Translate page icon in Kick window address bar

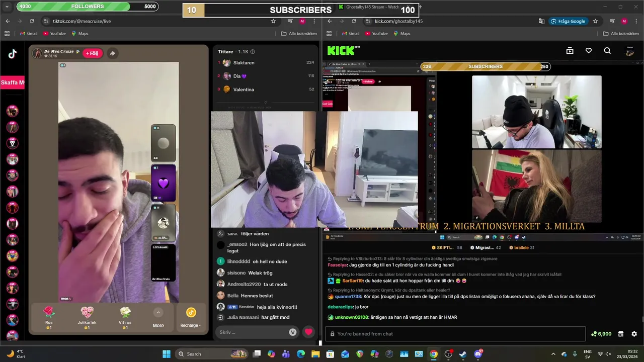point(541,21)
